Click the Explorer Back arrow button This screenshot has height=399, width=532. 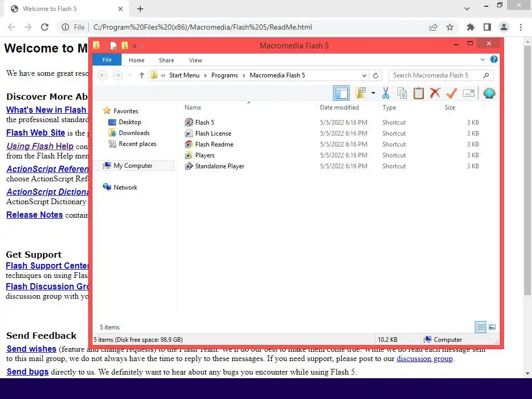click(x=102, y=75)
